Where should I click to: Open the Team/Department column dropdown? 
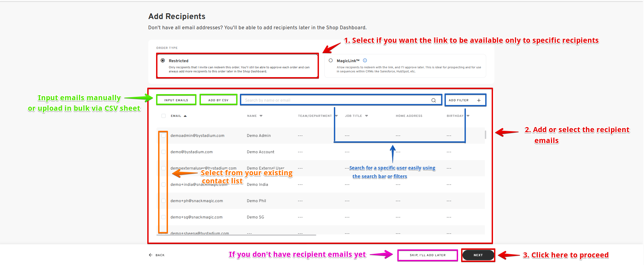tap(336, 116)
